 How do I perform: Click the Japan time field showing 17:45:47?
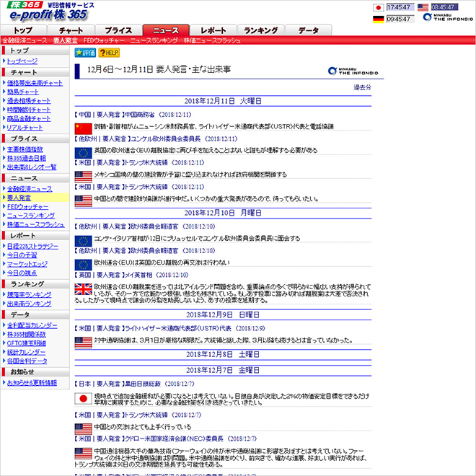point(400,7)
